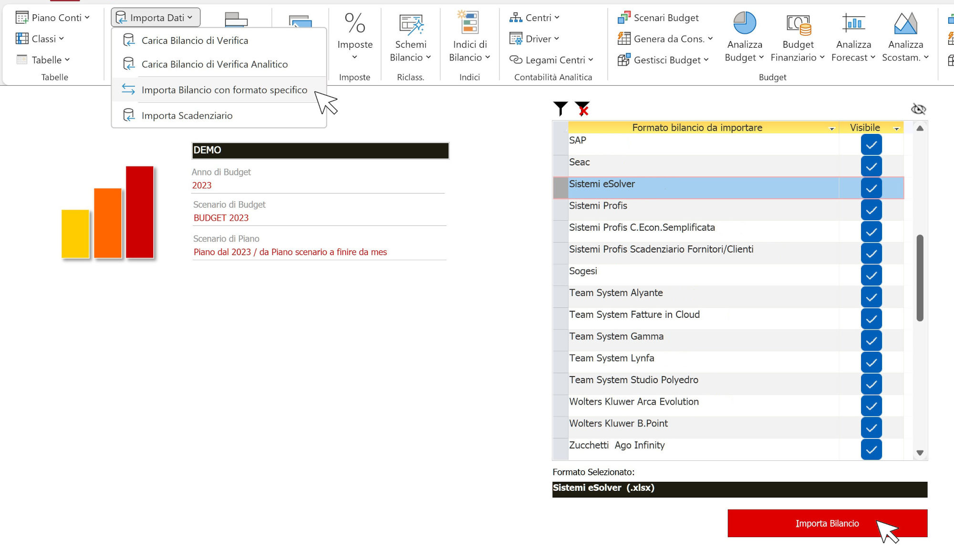
Task: Click arrows icon beside Importa Bilancio formato specifico
Action: [128, 89]
